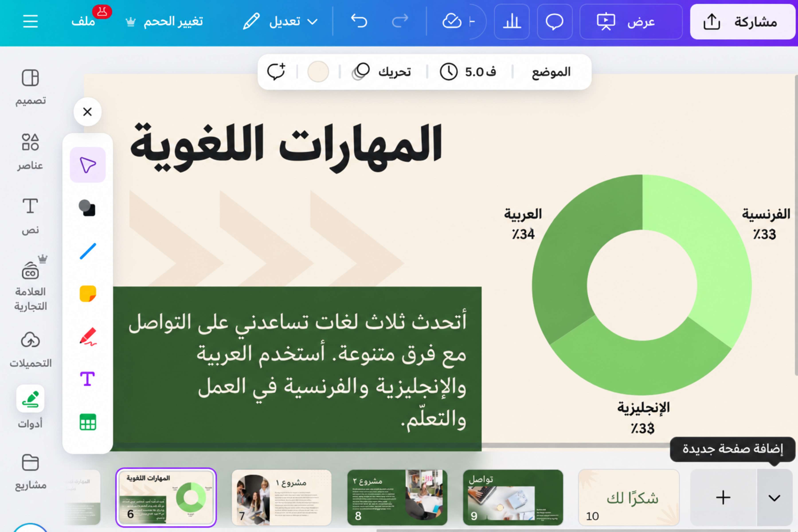
Task: Click the مشاركة share button
Action: pyautogui.click(x=742, y=22)
